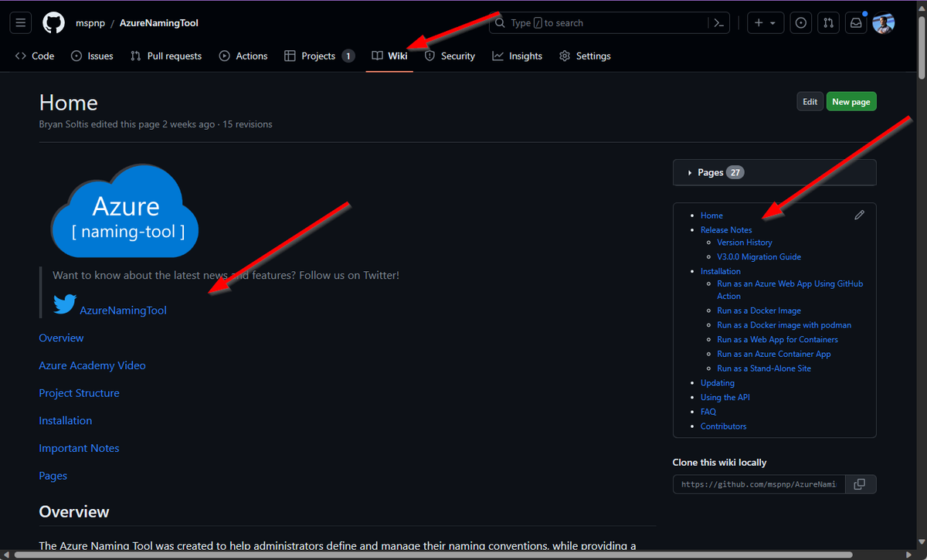Switch to the Code tab
Viewport: 927px width, 560px height.
(35, 56)
